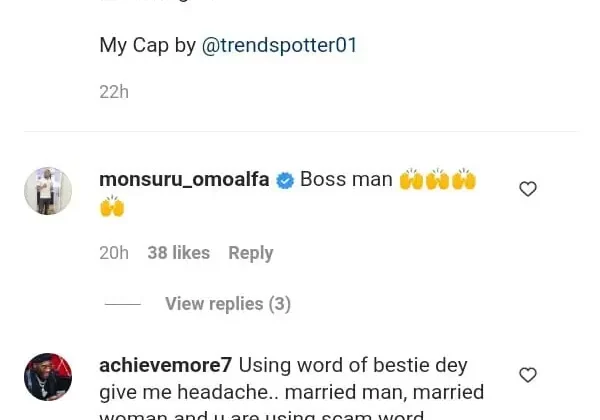Like the monsuru_omoalfa comment with the heart

click(528, 189)
